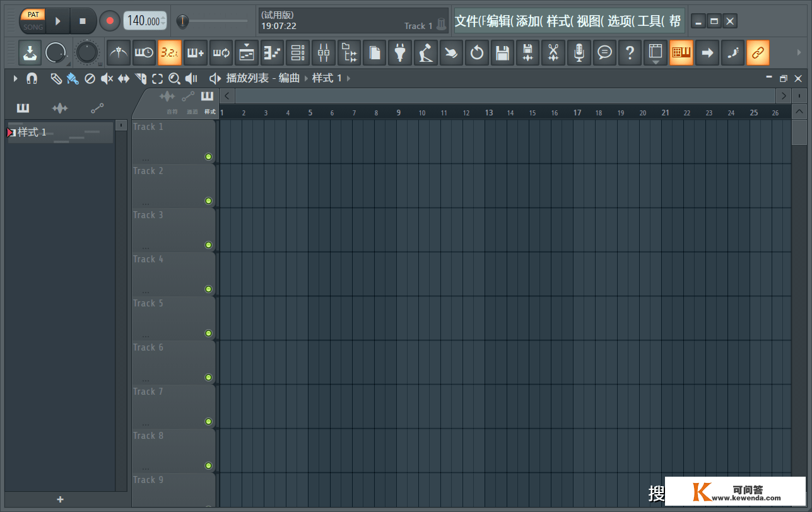Screen dimensions: 812x512
Task: Select the mute tool with speaker x
Action: [x=107, y=78]
